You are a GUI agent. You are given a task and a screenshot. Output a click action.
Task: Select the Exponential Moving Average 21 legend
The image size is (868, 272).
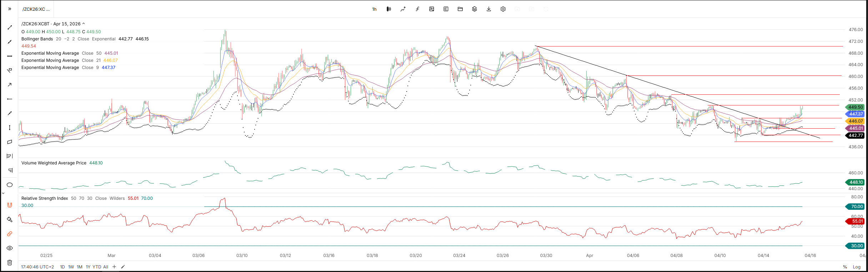[x=70, y=60]
